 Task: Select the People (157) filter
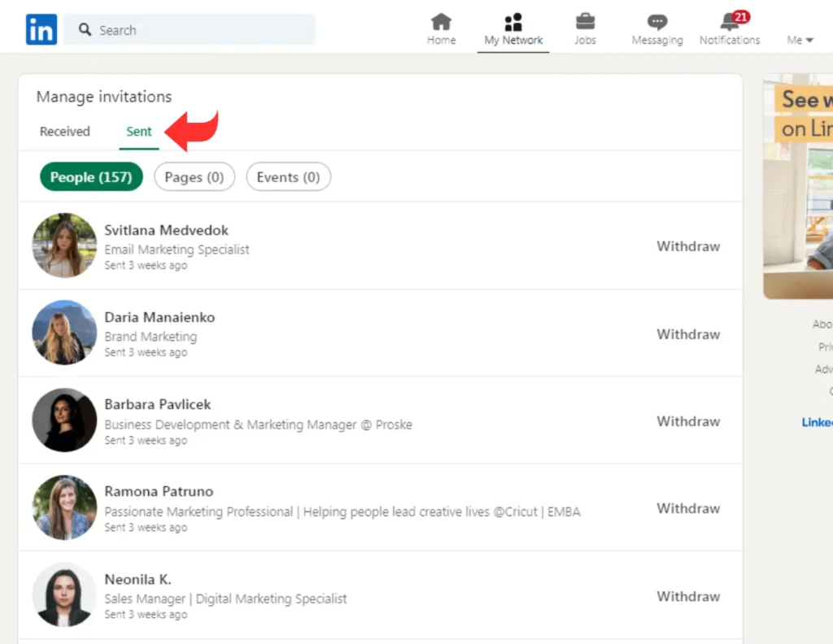(x=91, y=177)
